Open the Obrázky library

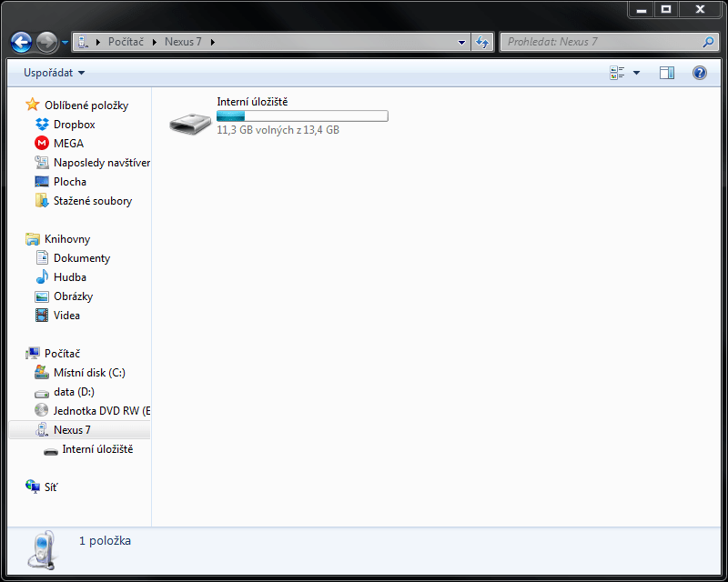click(74, 296)
